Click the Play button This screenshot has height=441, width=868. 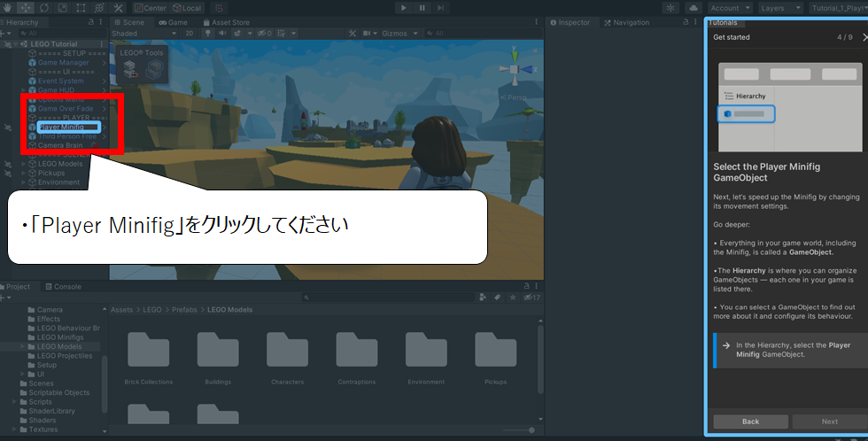(404, 8)
